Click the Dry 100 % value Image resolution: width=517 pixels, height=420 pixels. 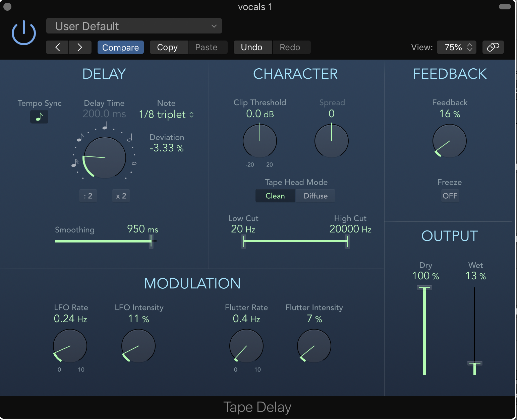pos(425,276)
